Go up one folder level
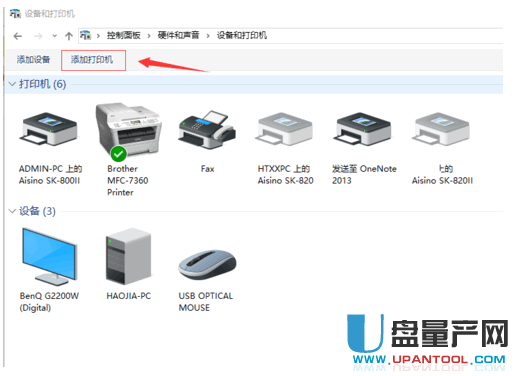The width and height of the screenshot is (521, 376). coord(69,36)
